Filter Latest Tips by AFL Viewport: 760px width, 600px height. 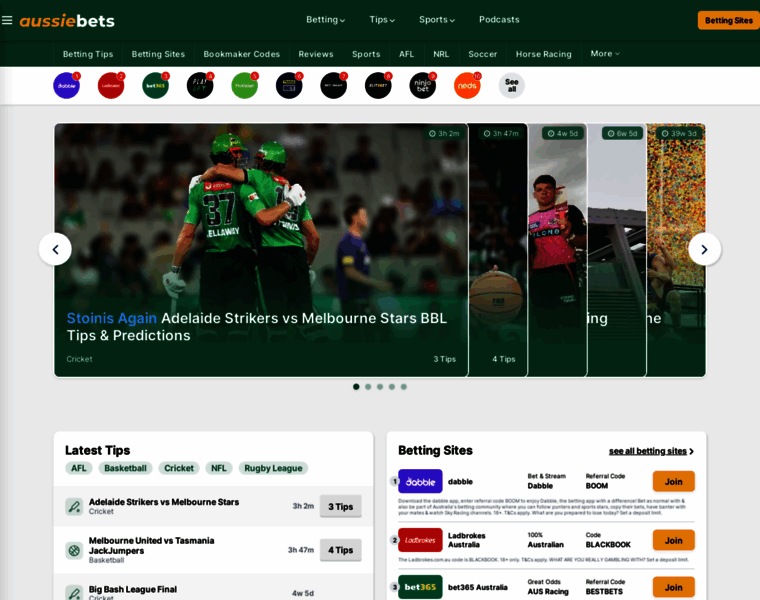tap(79, 468)
